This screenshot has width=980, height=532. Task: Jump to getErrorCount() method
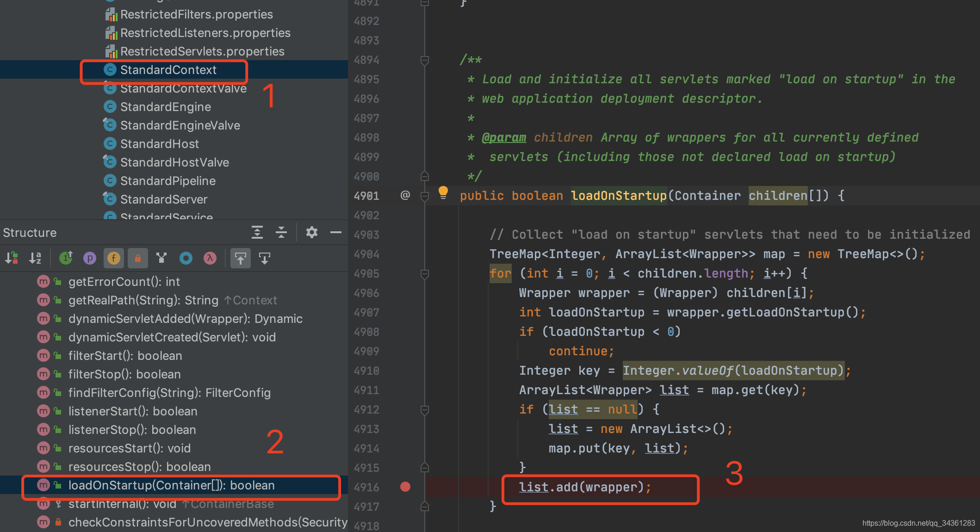(124, 282)
